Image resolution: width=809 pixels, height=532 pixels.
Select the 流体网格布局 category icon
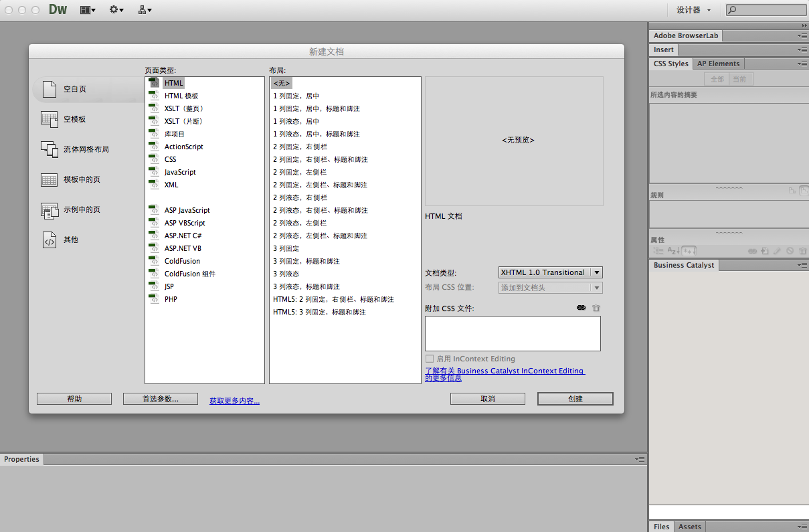pos(50,149)
